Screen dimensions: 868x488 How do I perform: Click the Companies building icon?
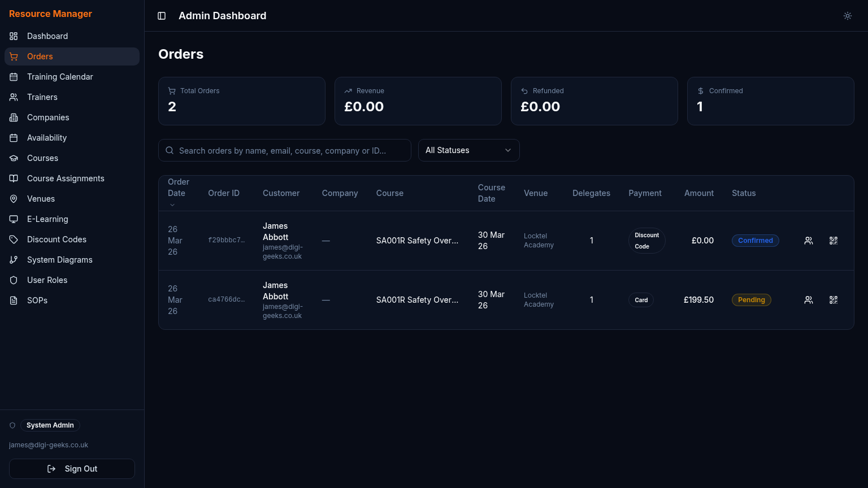tap(14, 117)
